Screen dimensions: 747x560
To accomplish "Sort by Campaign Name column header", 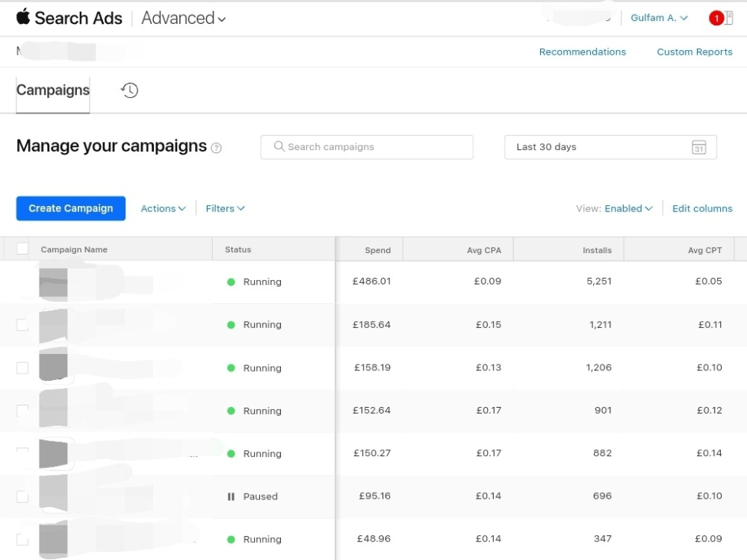I will coord(74,249).
